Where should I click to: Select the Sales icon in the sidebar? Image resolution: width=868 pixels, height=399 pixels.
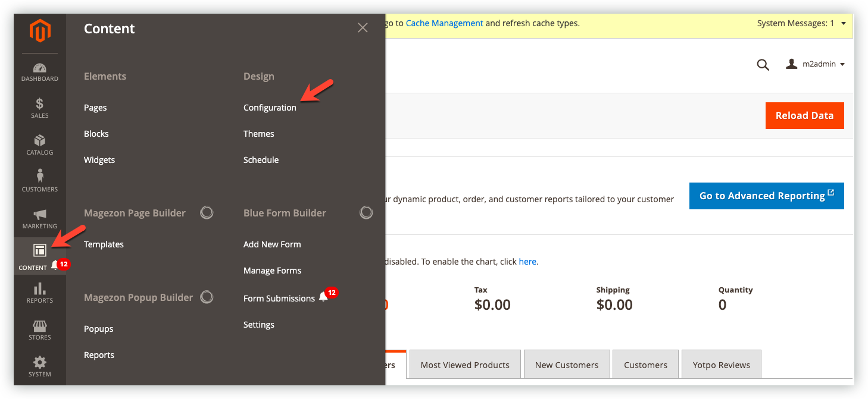click(x=39, y=108)
